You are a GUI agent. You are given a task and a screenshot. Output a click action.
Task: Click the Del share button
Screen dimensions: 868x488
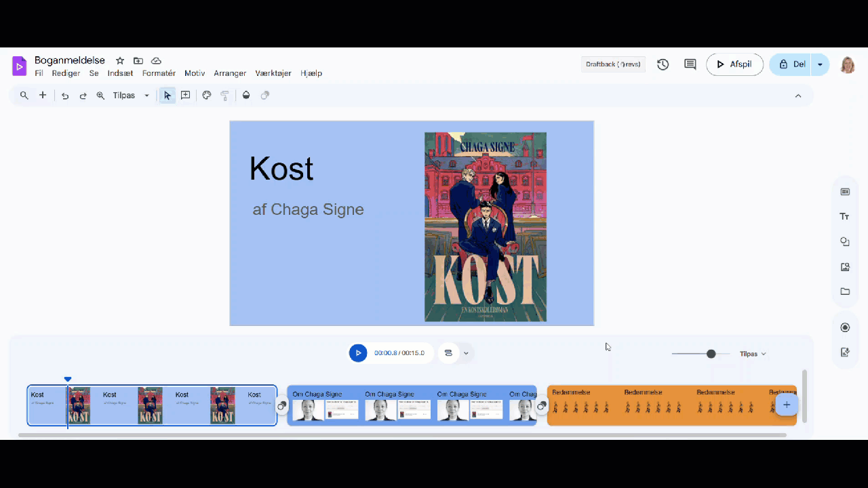(791, 64)
